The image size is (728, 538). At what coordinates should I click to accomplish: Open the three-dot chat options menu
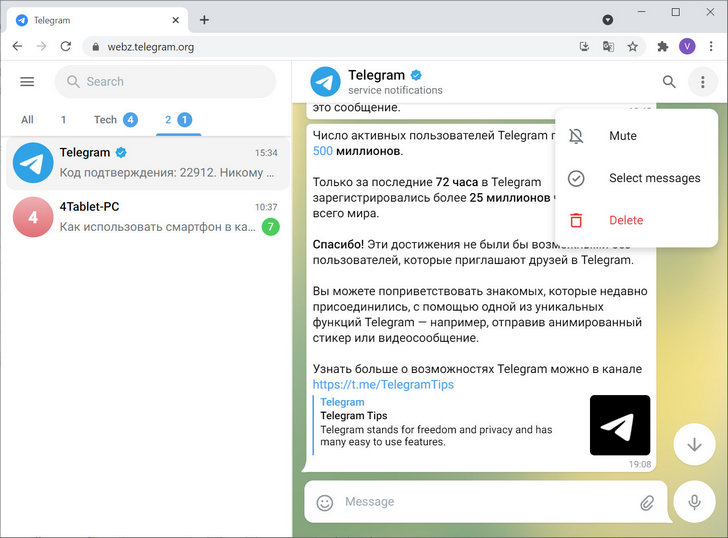(x=702, y=82)
